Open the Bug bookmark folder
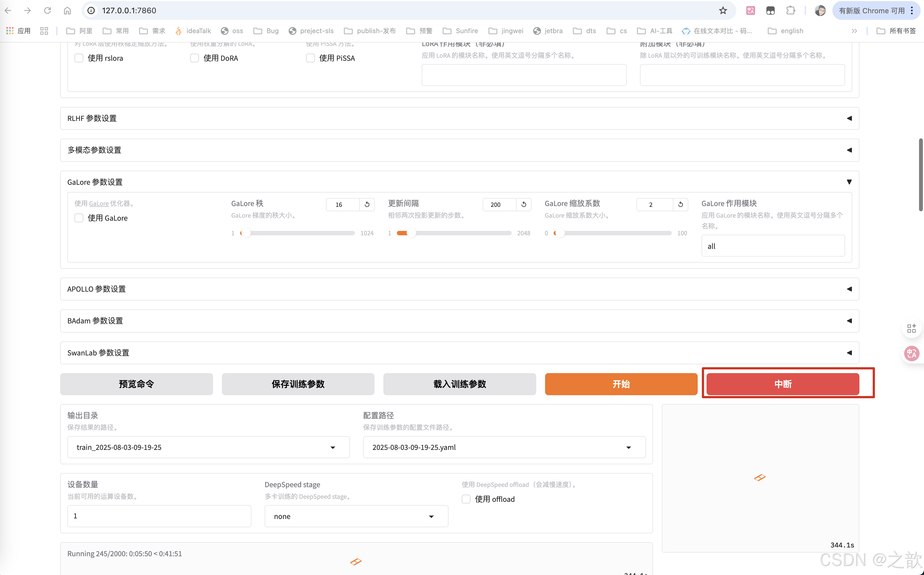 point(266,31)
